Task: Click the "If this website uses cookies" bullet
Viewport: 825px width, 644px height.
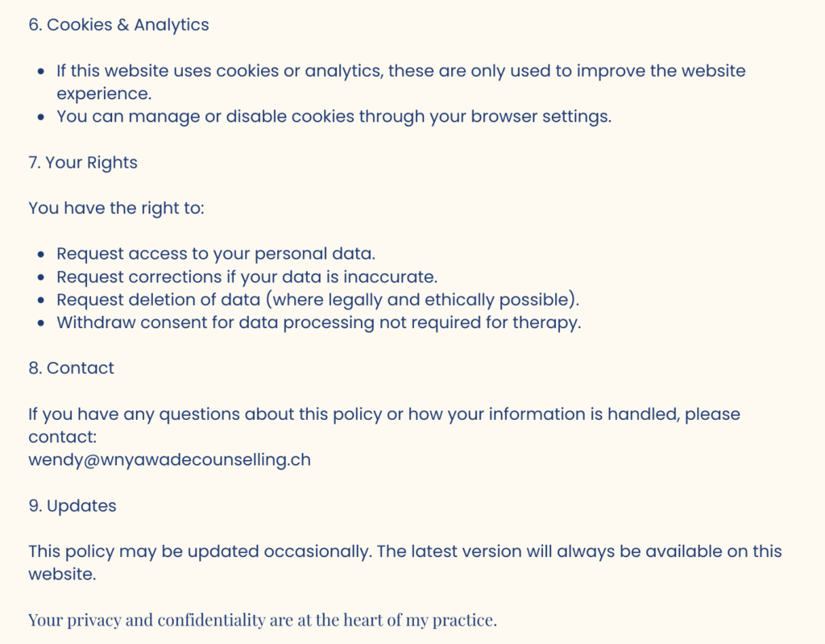Action: [x=400, y=71]
